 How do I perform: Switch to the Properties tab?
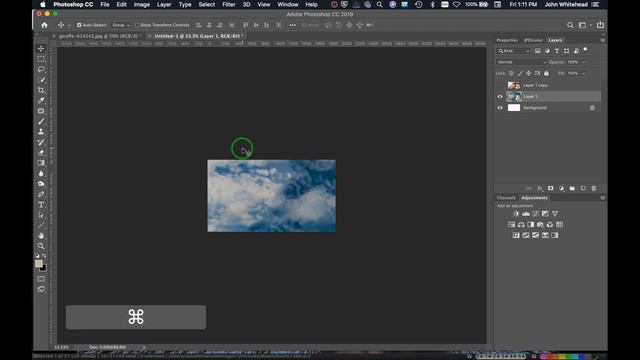tap(507, 40)
